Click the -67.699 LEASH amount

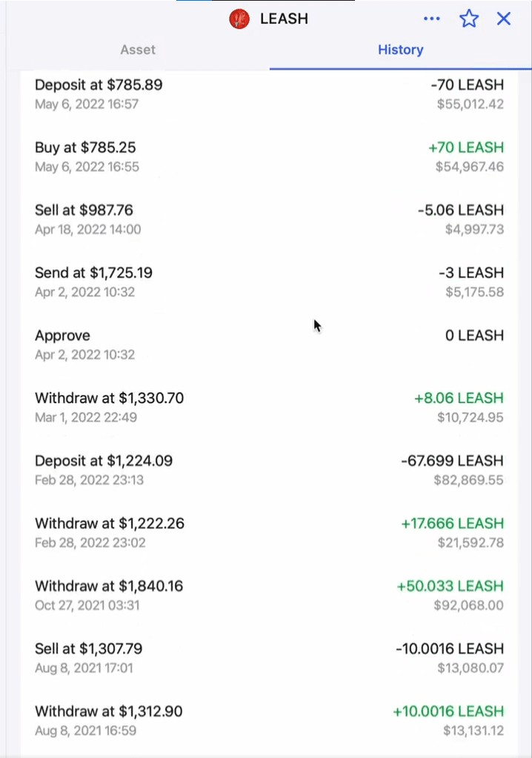click(x=452, y=461)
